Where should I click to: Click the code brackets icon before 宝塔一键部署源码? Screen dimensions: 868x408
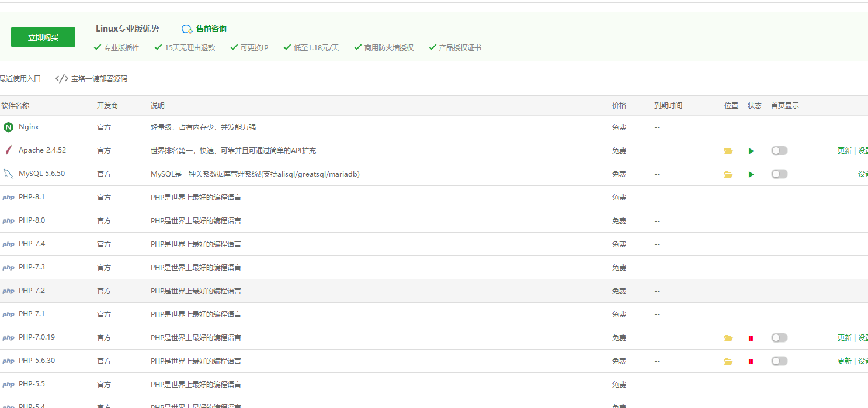[x=62, y=78]
